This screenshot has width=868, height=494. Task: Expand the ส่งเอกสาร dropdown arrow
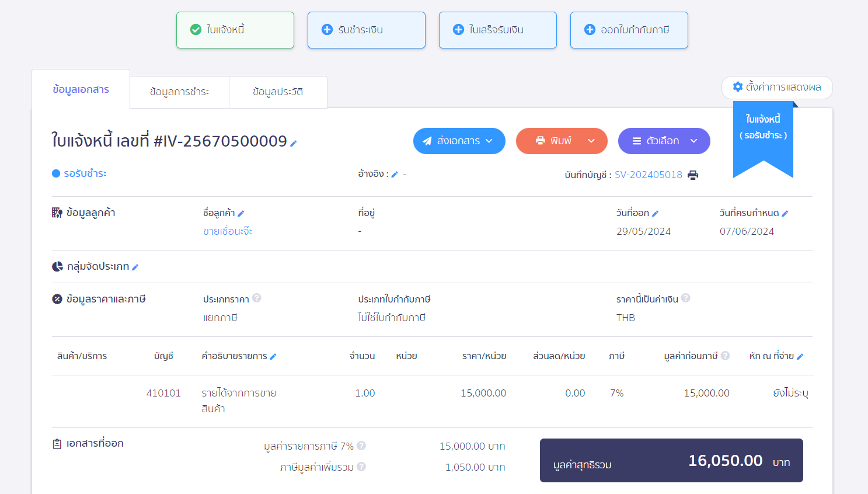tap(489, 141)
